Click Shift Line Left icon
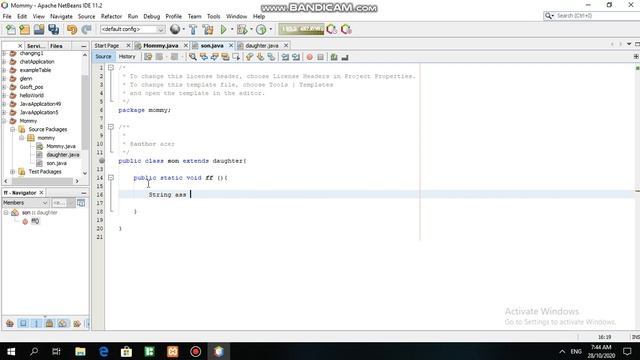Image resolution: width=640 pixels, height=360 pixels. coord(285,57)
